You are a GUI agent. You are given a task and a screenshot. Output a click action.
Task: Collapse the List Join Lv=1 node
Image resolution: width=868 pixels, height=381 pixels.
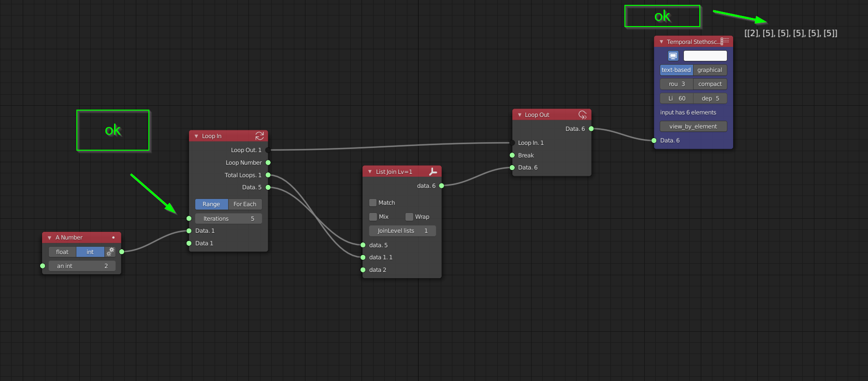pyautogui.click(x=370, y=172)
